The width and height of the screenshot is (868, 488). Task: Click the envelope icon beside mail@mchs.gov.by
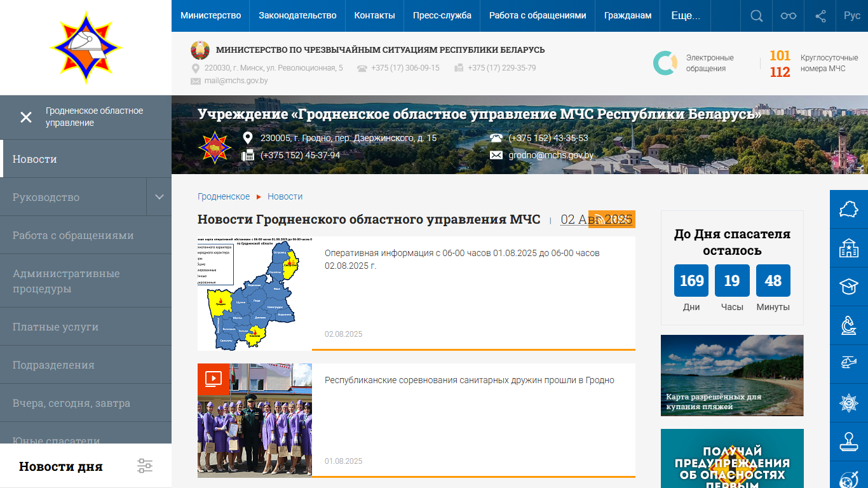[196, 81]
